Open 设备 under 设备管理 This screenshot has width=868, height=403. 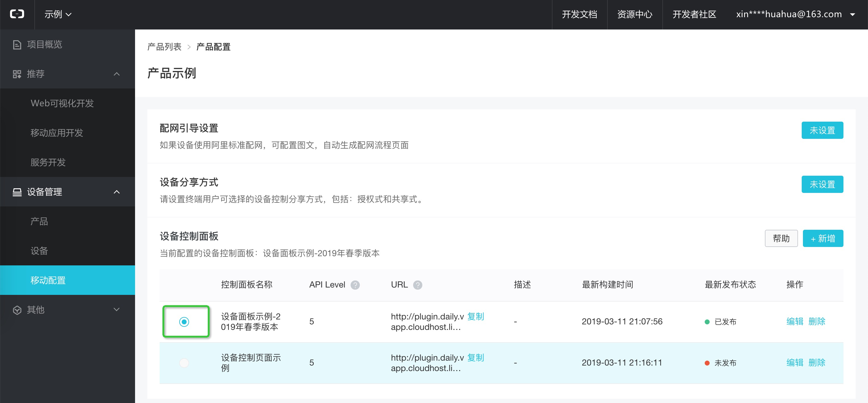click(x=68, y=251)
